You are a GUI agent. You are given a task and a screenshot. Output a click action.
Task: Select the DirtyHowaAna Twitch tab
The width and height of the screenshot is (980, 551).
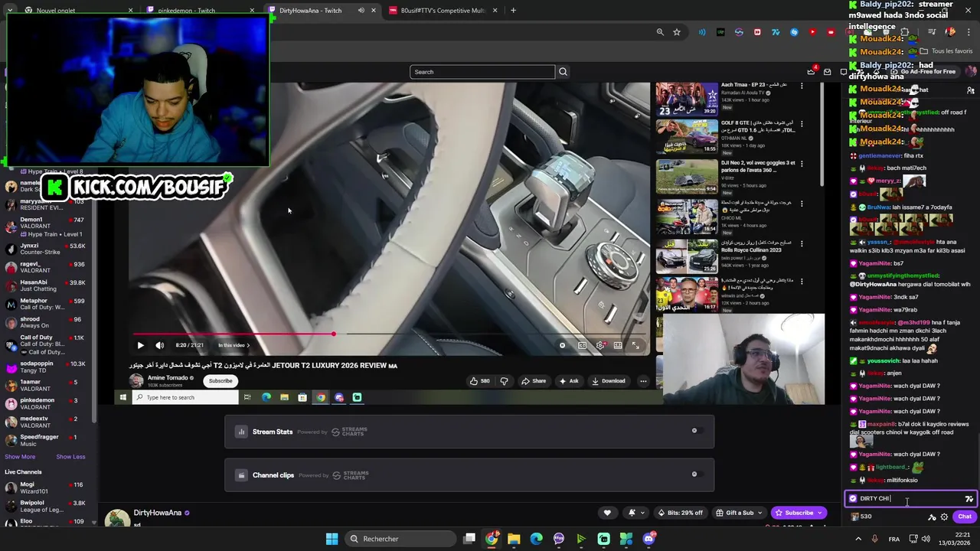[322, 11]
